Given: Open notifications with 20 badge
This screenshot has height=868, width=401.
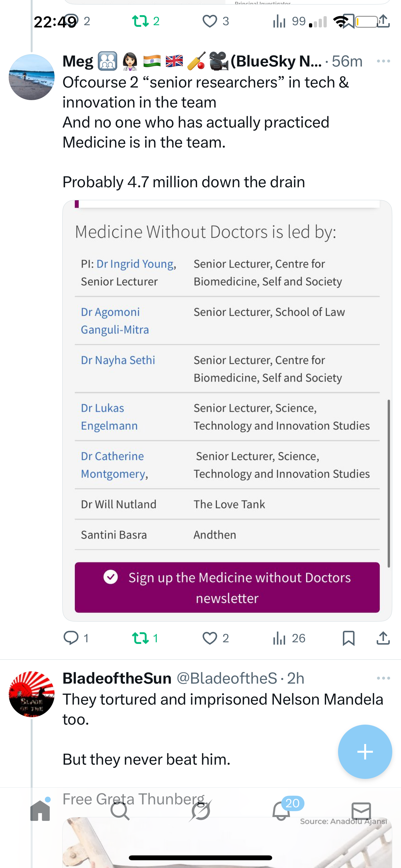Looking at the screenshot, I should point(281,811).
